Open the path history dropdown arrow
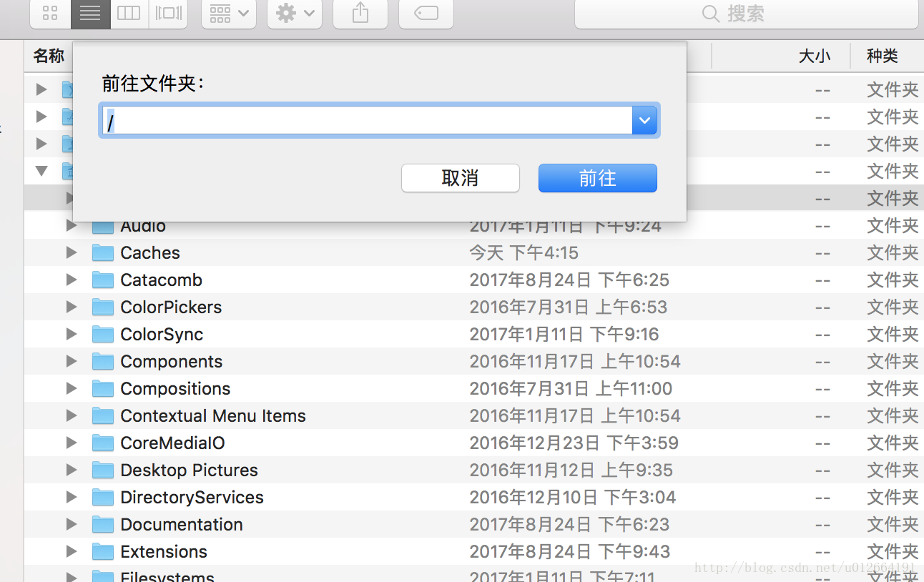 click(644, 121)
